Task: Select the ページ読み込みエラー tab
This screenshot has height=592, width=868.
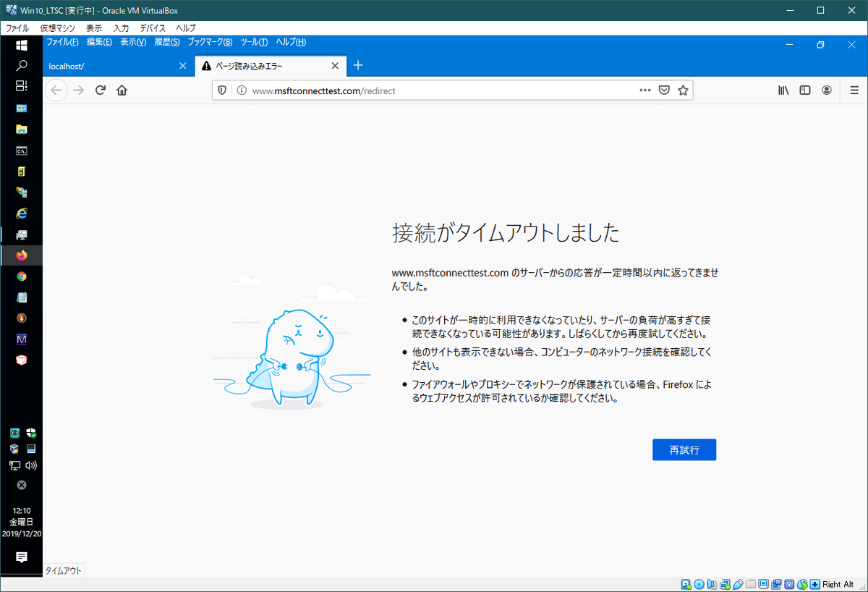Action: coord(271,66)
